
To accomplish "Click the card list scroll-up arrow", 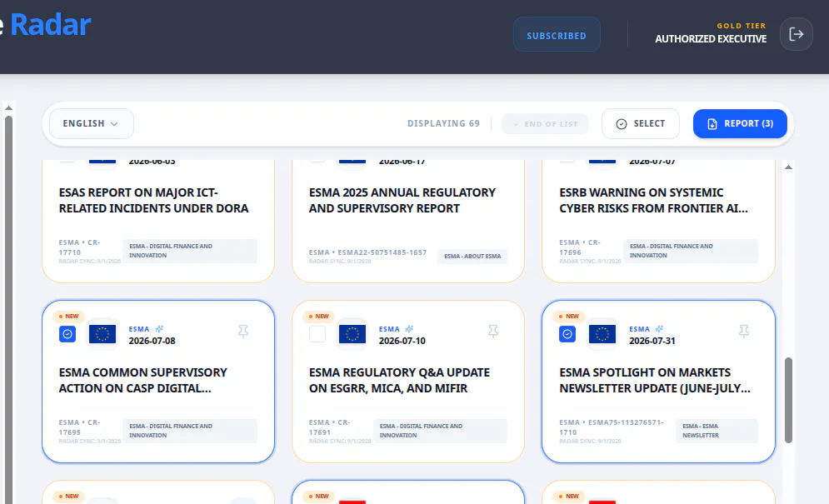I will pos(788,167).
